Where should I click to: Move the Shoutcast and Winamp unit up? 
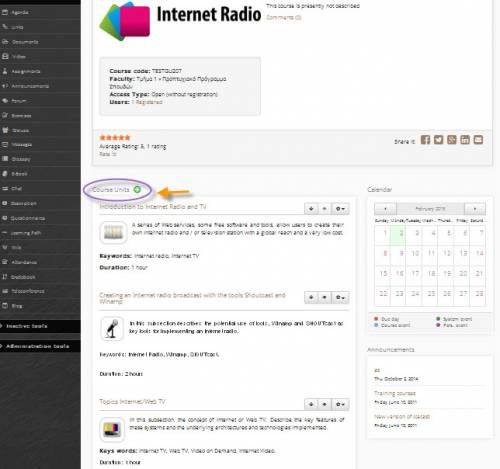pos(324,297)
